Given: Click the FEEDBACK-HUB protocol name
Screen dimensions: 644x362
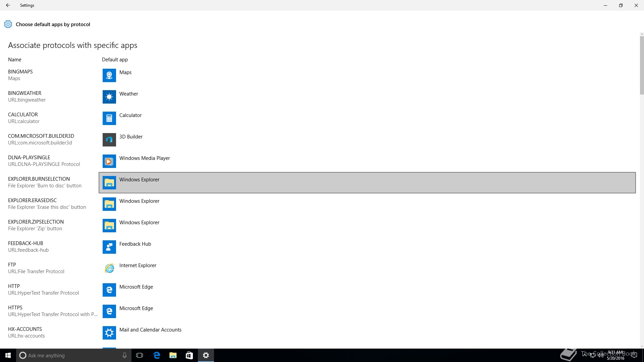Looking at the screenshot, I should click(x=25, y=243).
